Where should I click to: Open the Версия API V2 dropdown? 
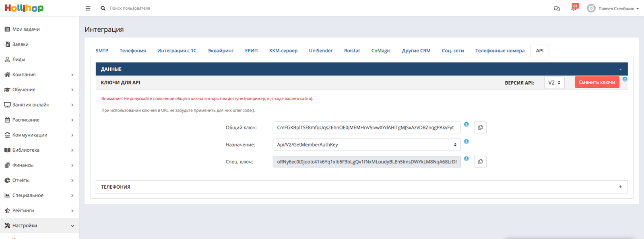click(554, 82)
